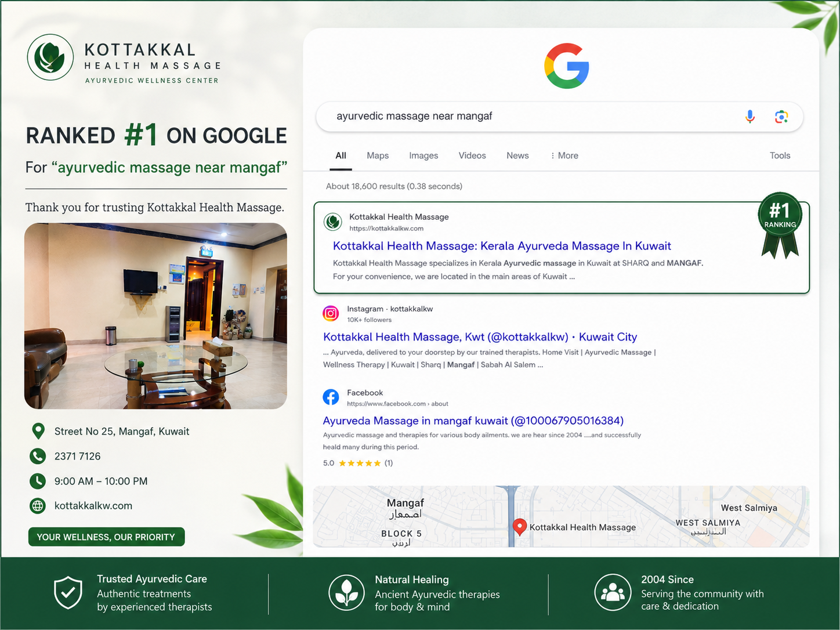Click the Ranked #1 on Google headline
Viewport: 840px width, 630px height.
(x=156, y=135)
